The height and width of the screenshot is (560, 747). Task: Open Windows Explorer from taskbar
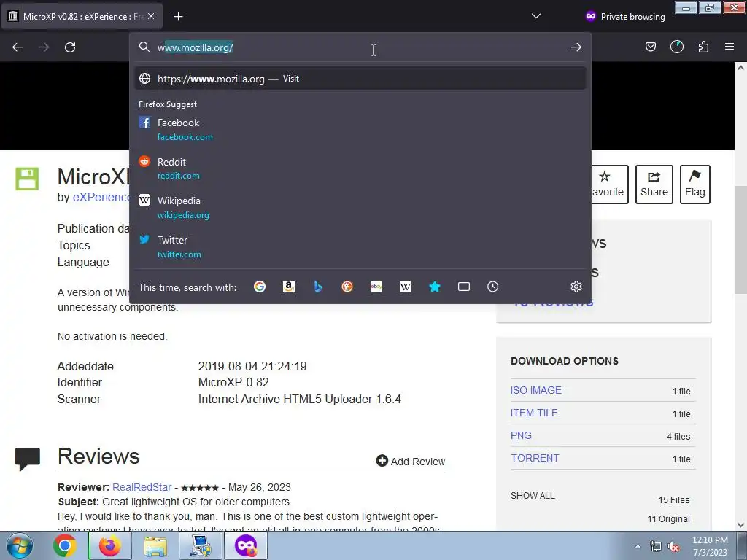pyautogui.click(x=155, y=545)
